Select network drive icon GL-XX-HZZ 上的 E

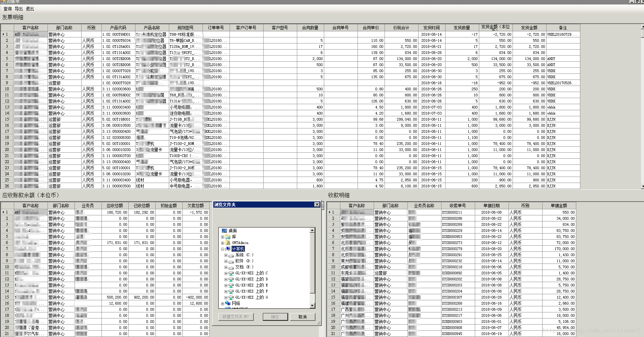pyautogui.click(x=231, y=285)
